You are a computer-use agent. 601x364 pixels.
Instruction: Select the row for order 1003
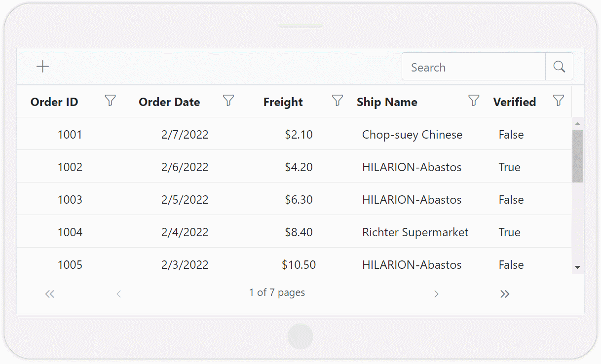pyautogui.click(x=247, y=199)
